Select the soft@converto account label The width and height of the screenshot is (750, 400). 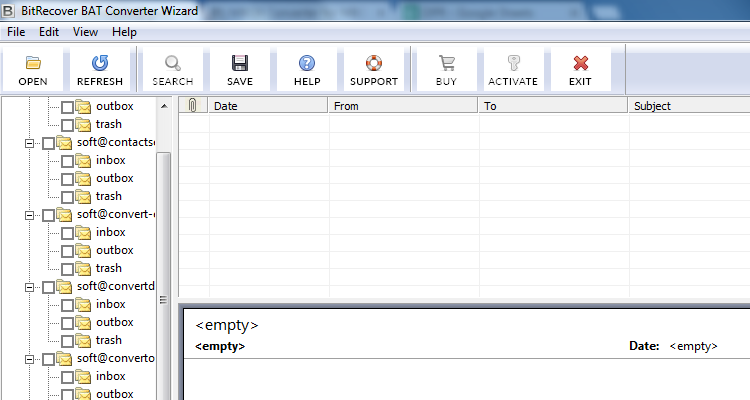click(x=115, y=358)
